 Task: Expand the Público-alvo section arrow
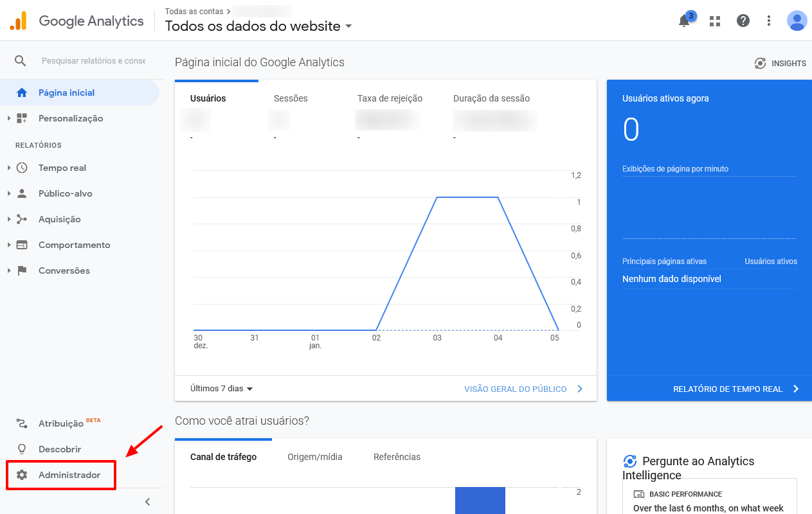click(x=9, y=193)
